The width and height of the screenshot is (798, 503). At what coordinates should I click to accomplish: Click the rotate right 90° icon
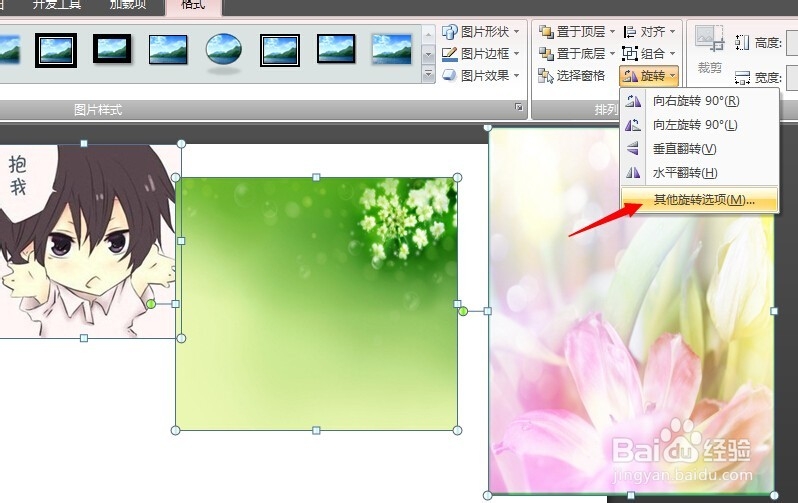(x=633, y=101)
